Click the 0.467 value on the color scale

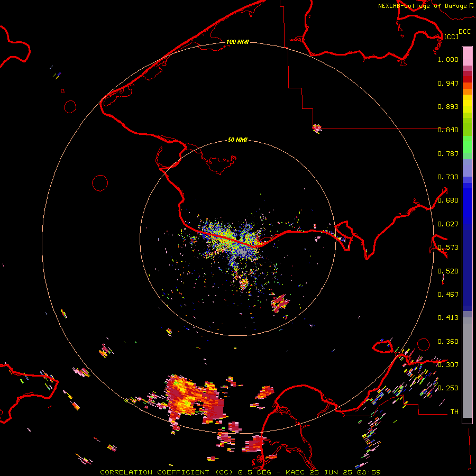tap(448, 295)
